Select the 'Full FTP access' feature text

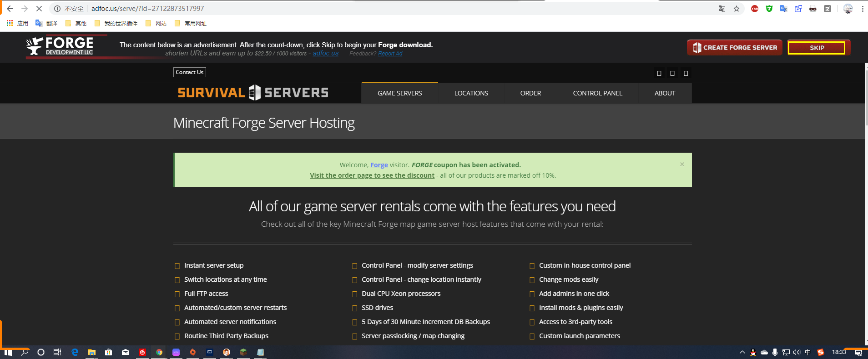pos(206,294)
